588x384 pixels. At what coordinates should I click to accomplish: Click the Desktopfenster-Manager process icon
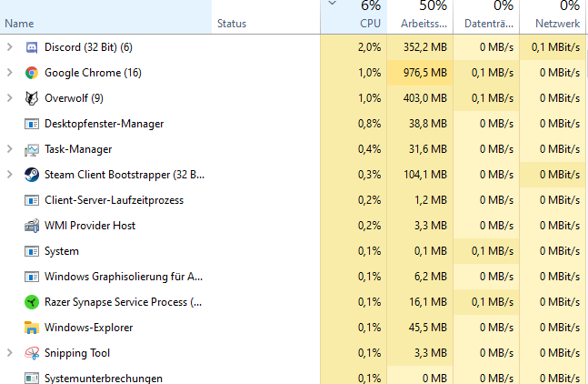pyautogui.click(x=32, y=124)
